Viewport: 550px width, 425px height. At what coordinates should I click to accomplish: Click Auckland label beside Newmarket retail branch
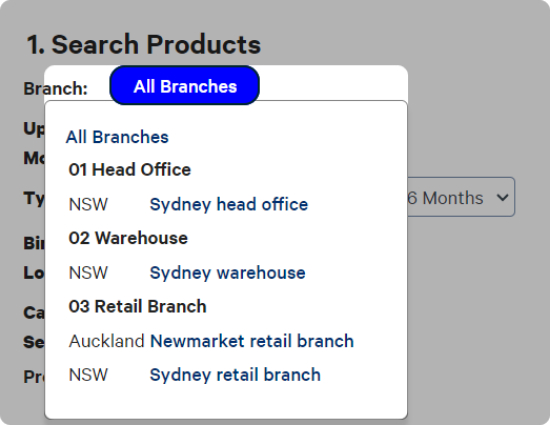coord(107,341)
